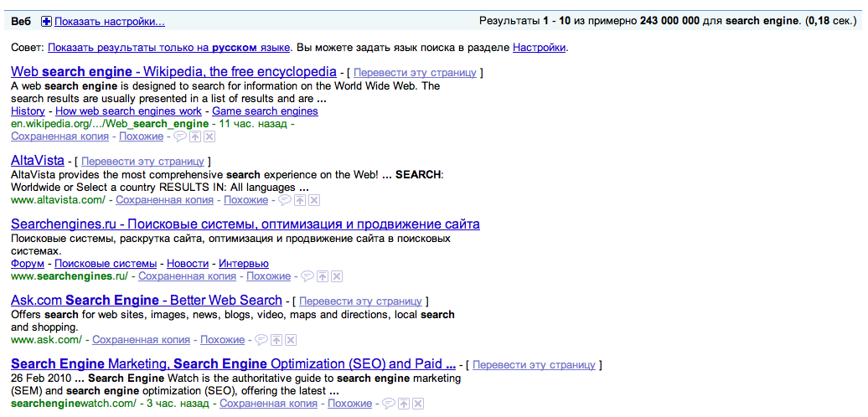Screen dimensions: 868x417
Task: Click the 26 Feb 2010 date in the last snippet
Action: point(42,378)
